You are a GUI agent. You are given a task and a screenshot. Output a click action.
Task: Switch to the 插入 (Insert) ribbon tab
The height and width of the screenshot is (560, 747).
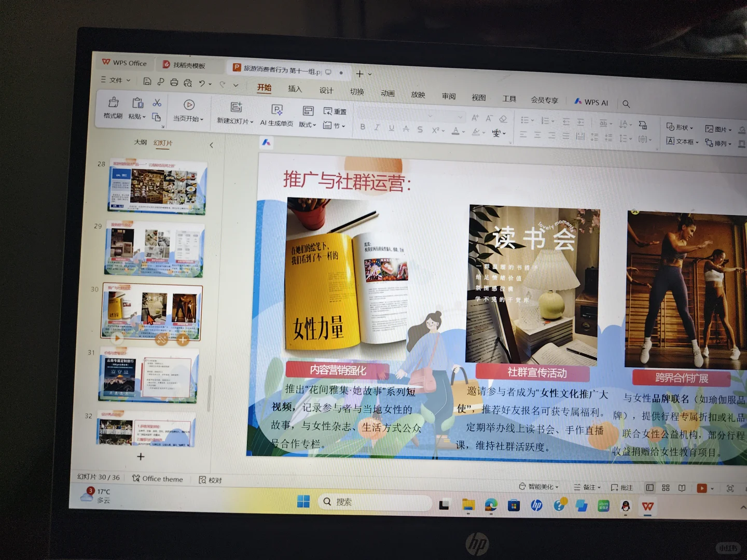[x=295, y=89]
